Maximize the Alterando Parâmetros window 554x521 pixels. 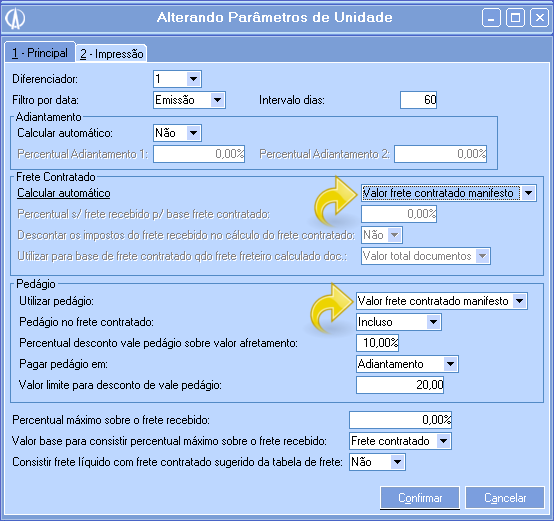[x=515, y=18]
